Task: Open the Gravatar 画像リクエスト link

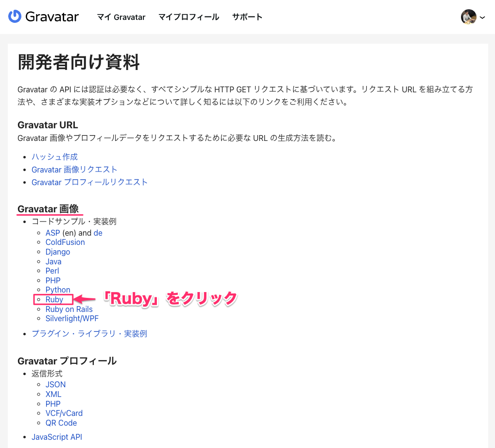Action: (74, 170)
